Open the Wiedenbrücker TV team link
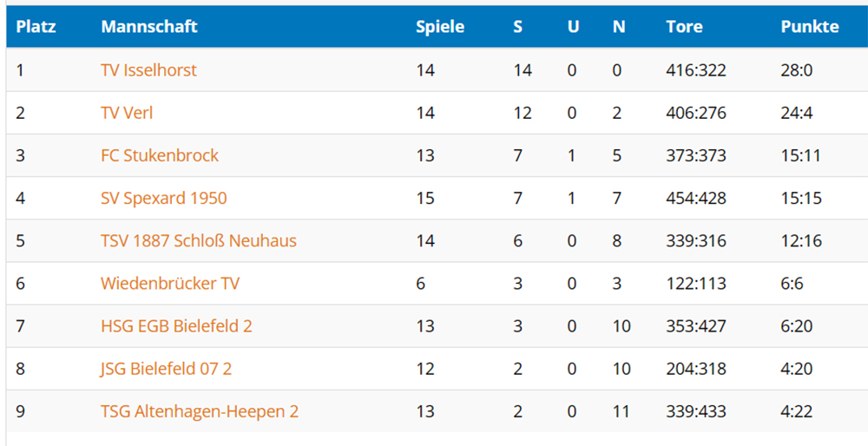Screen dimensions: 868x446 [x=170, y=284]
